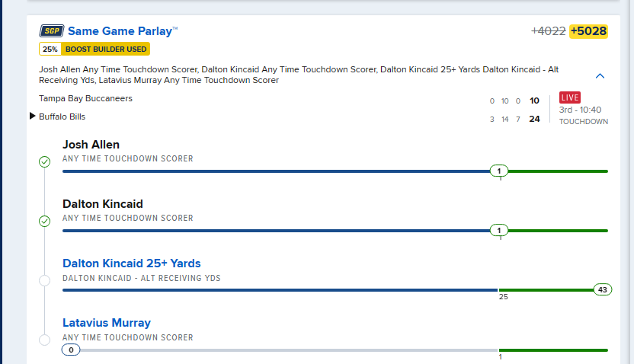Click the red LIVE badge
The width and height of the screenshot is (634, 364).
570,97
